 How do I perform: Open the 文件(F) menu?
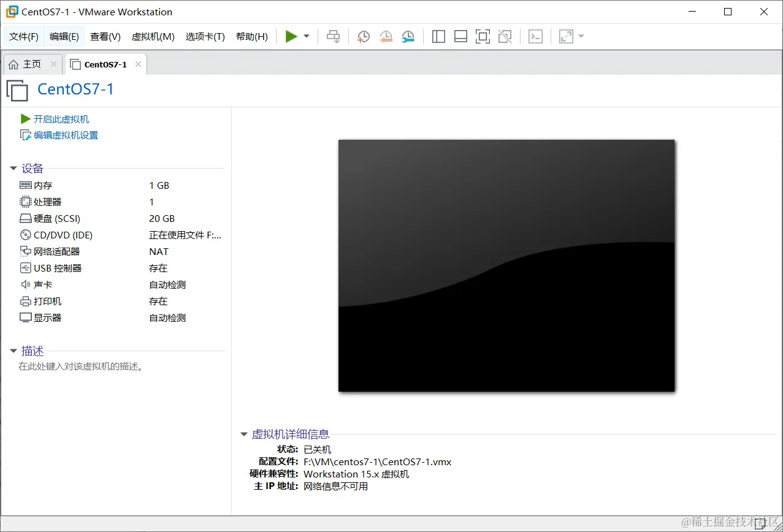click(24, 37)
